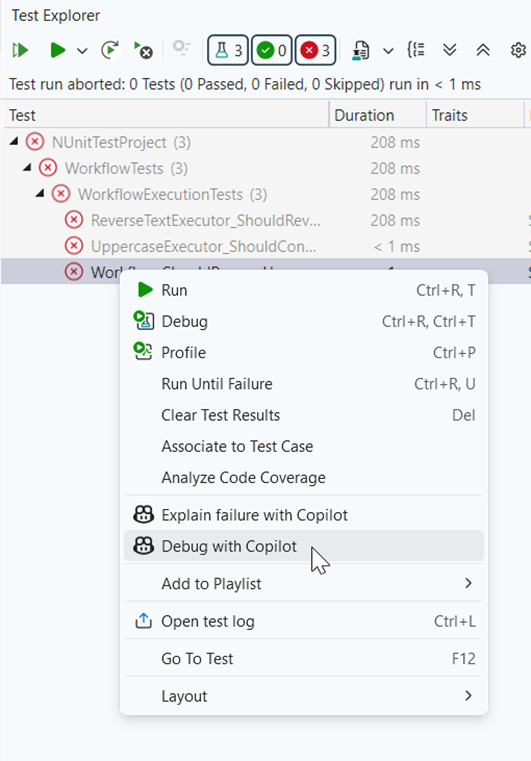Click Expand All double-chevron icon
This screenshot has height=761, width=531.
[x=450, y=50]
